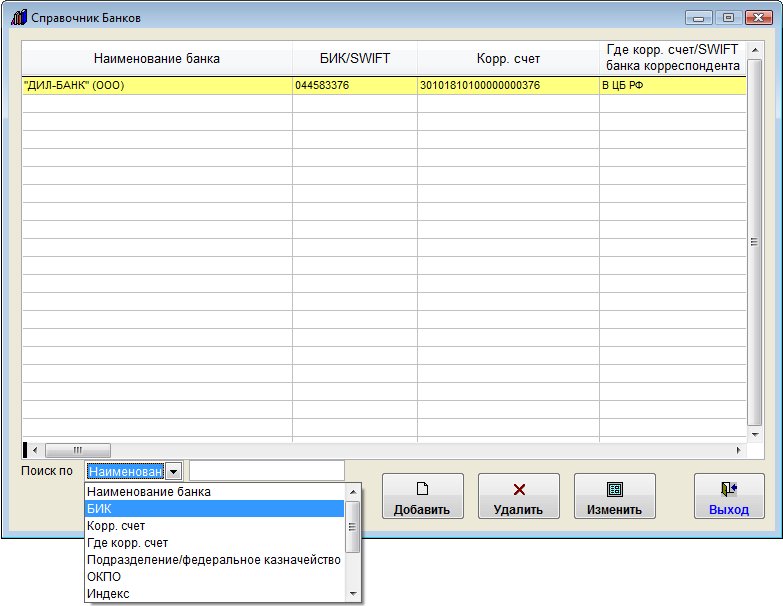This screenshot has width=783, height=606.
Task: Click the Выход button
Action: point(729,496)
